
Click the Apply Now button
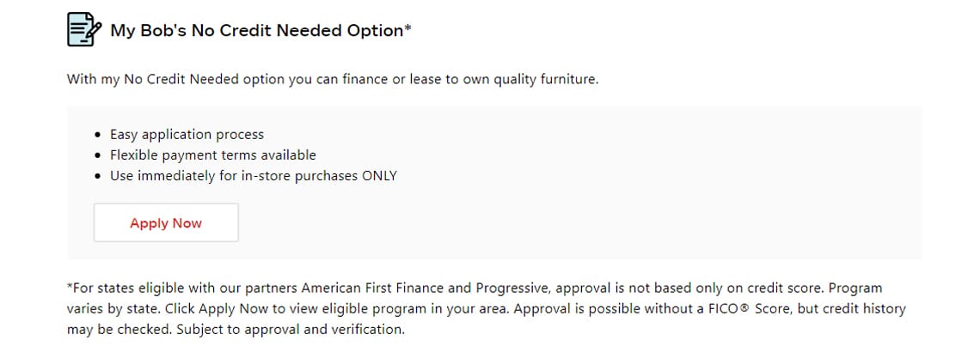[x=166, y=222]
